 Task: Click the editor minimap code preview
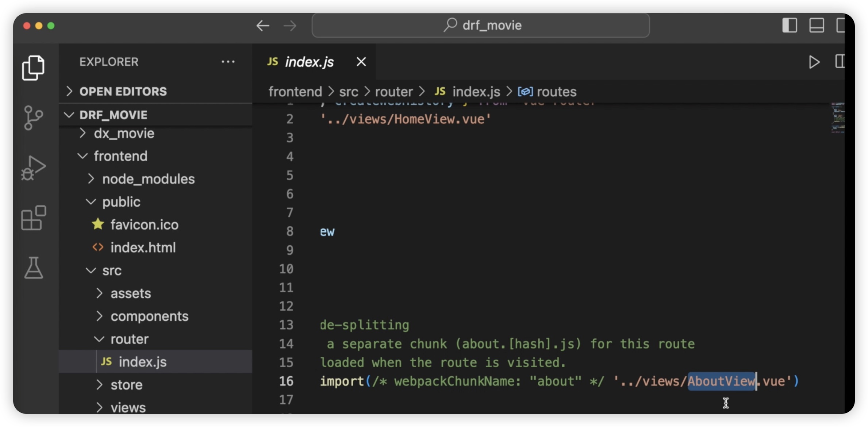click(837, 118)
